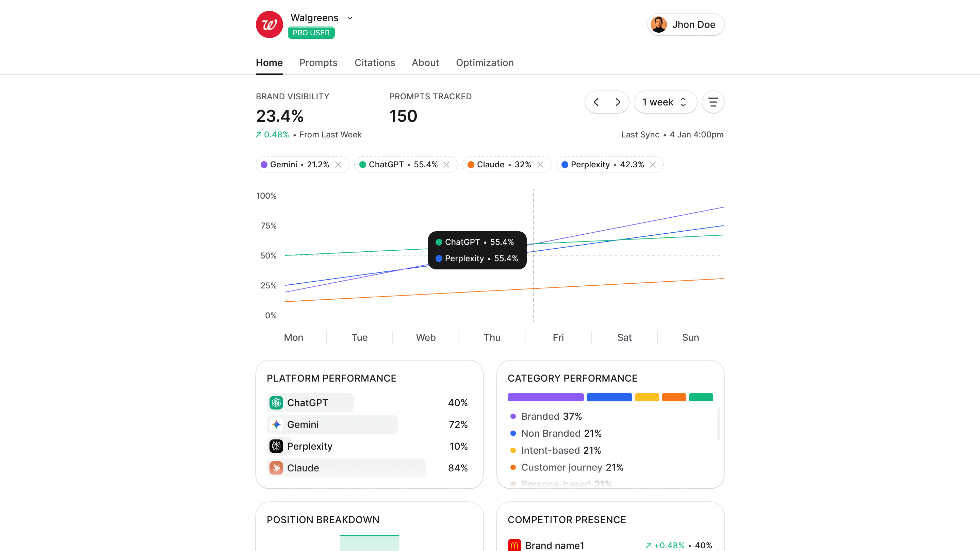Go to the previous week
The width and height of the screenshot is (980, 551).
pos(596,102)
